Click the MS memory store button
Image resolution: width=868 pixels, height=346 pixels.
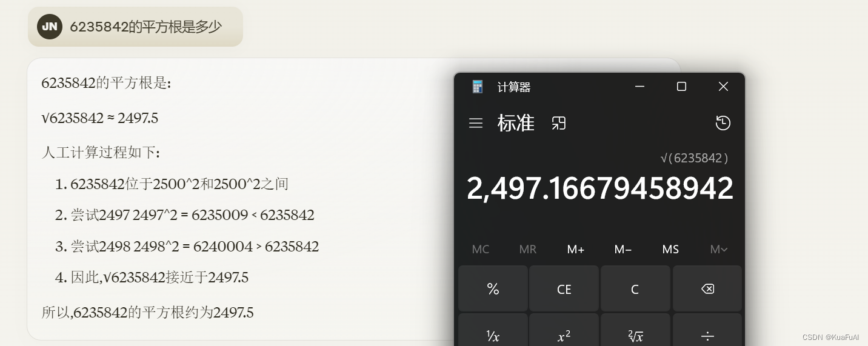point(670,249)
